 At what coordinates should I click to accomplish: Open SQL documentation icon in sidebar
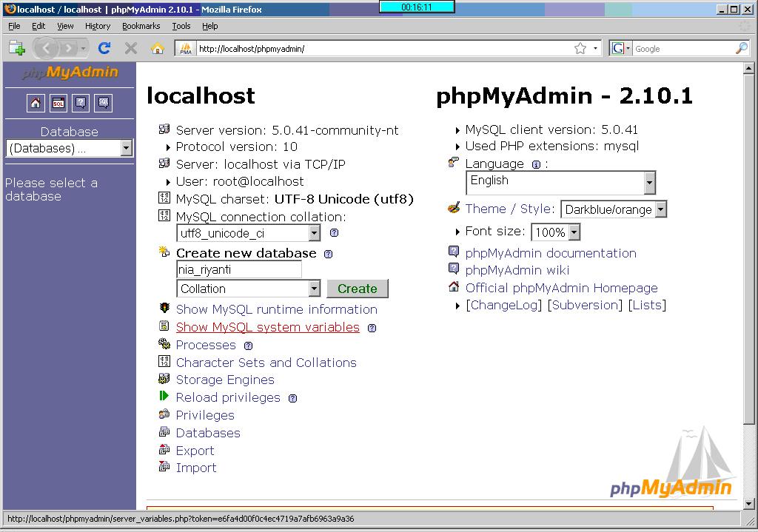coord(104,103)
